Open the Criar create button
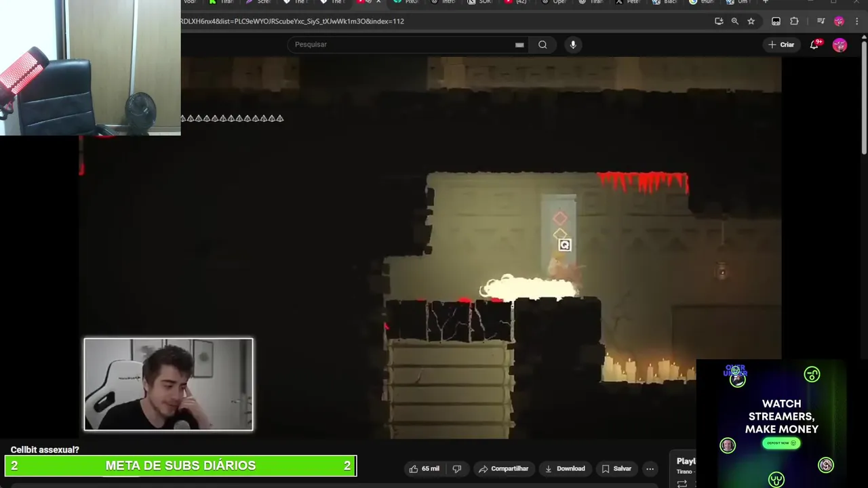Image resolution: width=868 pixels, height=488 pixels. coord(781,45)
